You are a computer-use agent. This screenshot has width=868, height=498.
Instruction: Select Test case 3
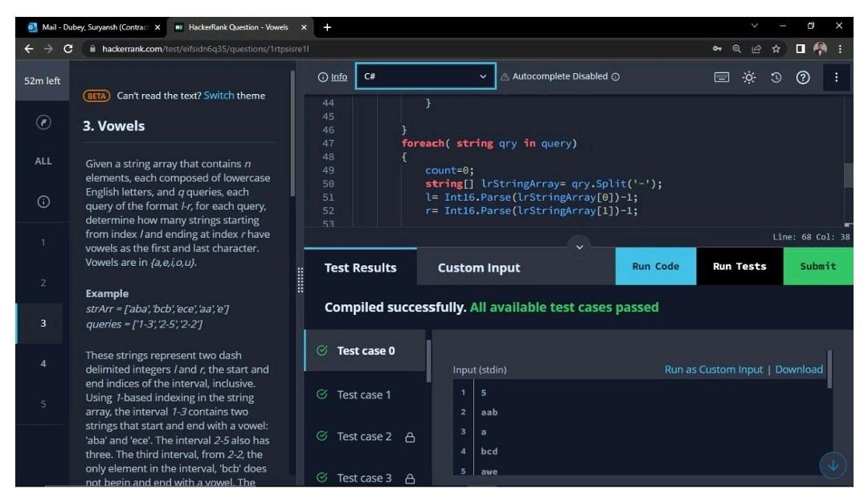[366, 478]
